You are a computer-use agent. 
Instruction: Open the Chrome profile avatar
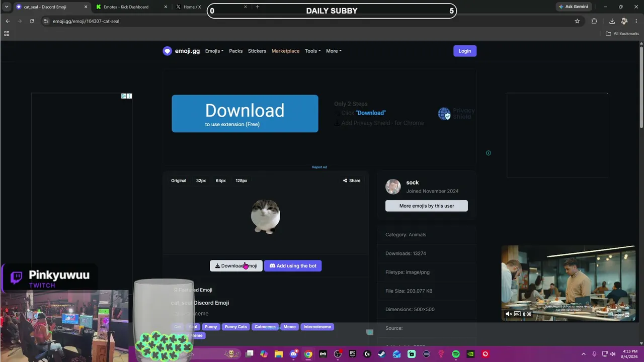click(624, 21)
